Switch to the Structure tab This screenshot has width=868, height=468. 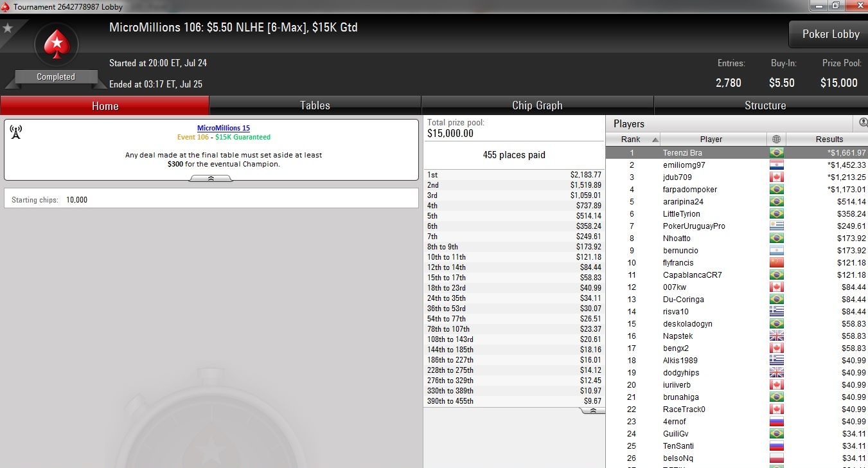[765, 105]
